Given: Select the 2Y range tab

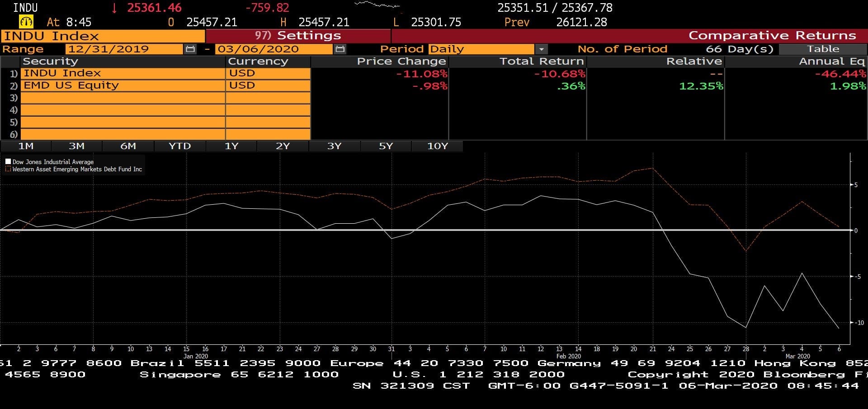Looking at the screenshot, I should pos(283,146).
